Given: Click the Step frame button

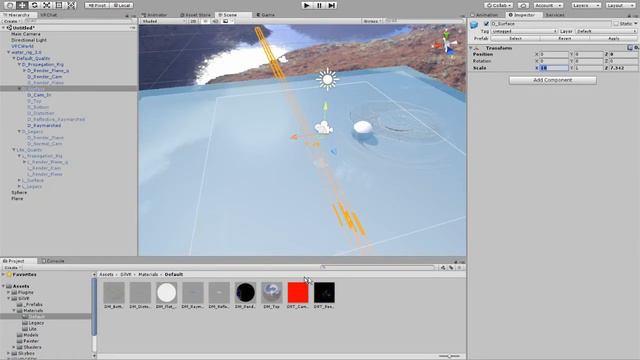Looking at the screenshot, I should pyautogui.click(x=332, y=5).
